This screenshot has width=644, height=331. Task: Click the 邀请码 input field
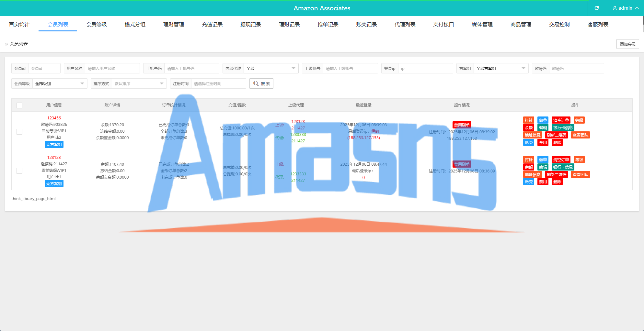click(x=576, y=68)
